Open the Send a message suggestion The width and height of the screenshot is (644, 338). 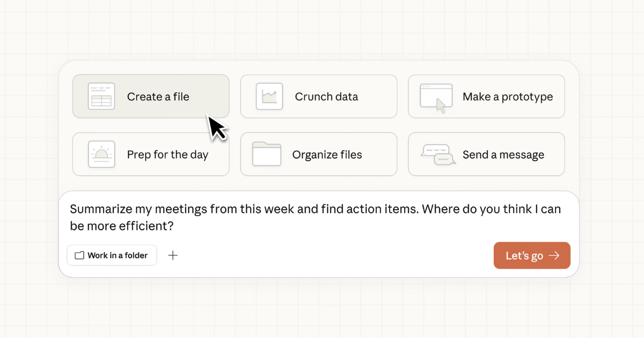[x=486, y=154]
